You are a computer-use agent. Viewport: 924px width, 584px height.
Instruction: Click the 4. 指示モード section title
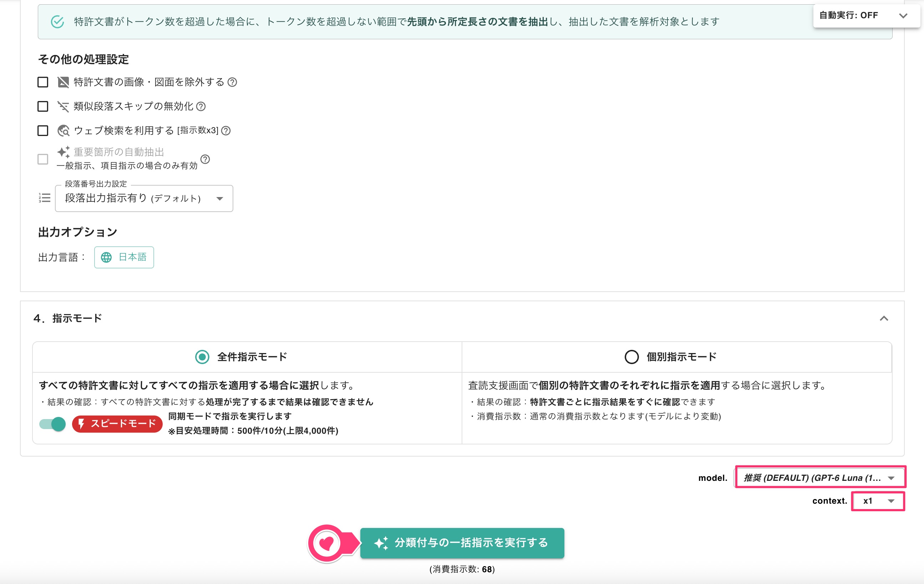pyautogui.click(x=68, y=318)
